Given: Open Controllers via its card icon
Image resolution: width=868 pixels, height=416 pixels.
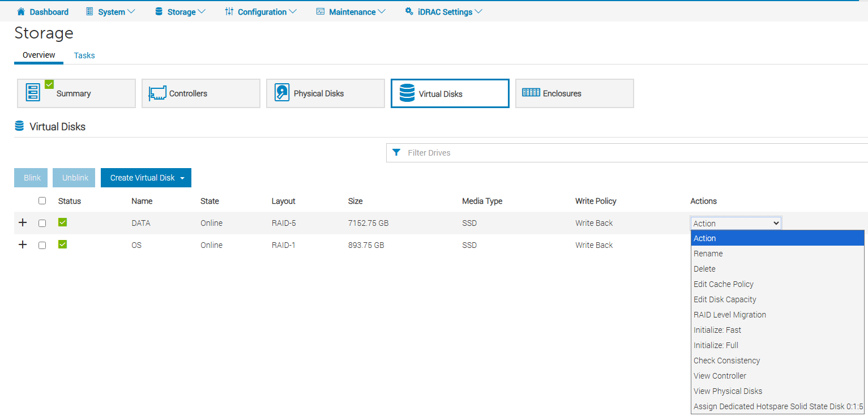Looking at the screenshot, I should pos(157,93).
